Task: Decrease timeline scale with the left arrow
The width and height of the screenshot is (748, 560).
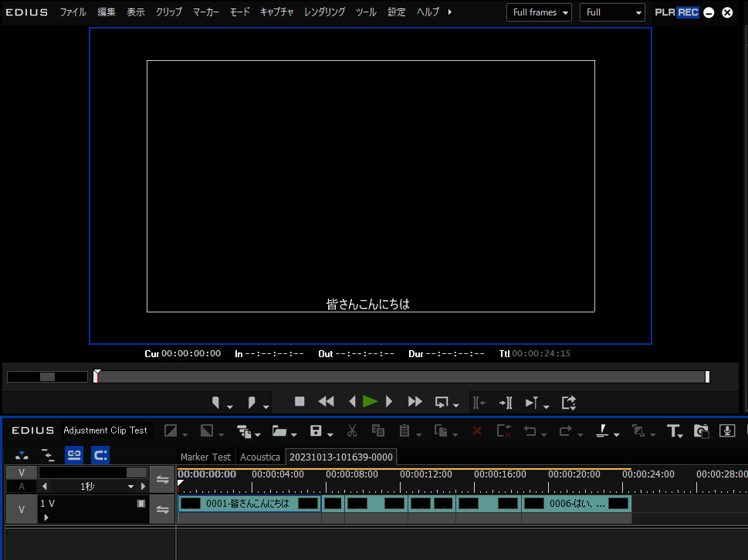Action: [45, 487]
